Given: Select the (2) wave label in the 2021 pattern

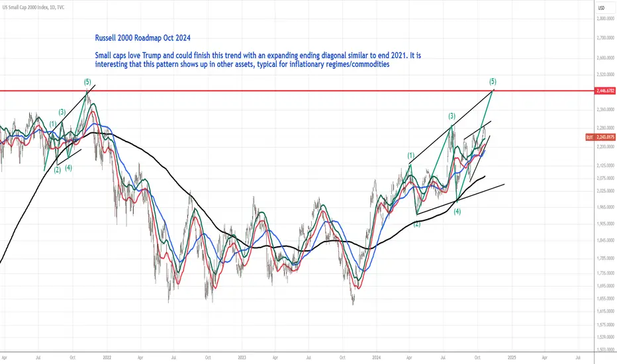Looking at the screenshot, I should 58,170.
